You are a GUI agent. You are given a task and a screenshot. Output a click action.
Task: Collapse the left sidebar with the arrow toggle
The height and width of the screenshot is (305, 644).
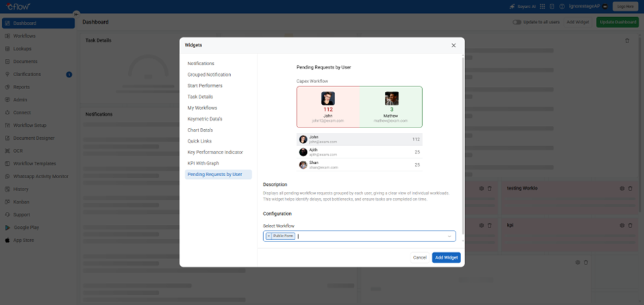tap(76, 14)
